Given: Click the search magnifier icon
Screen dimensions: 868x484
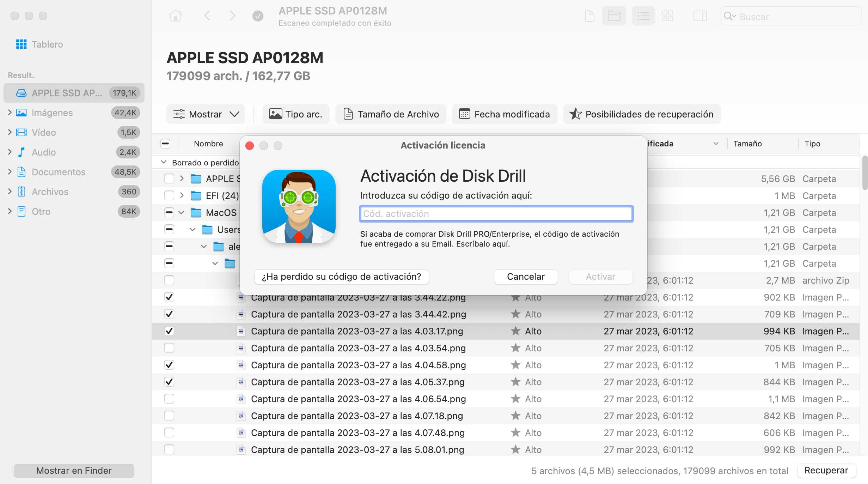Looking at the screenshot, I should click(x=729, y=16).
